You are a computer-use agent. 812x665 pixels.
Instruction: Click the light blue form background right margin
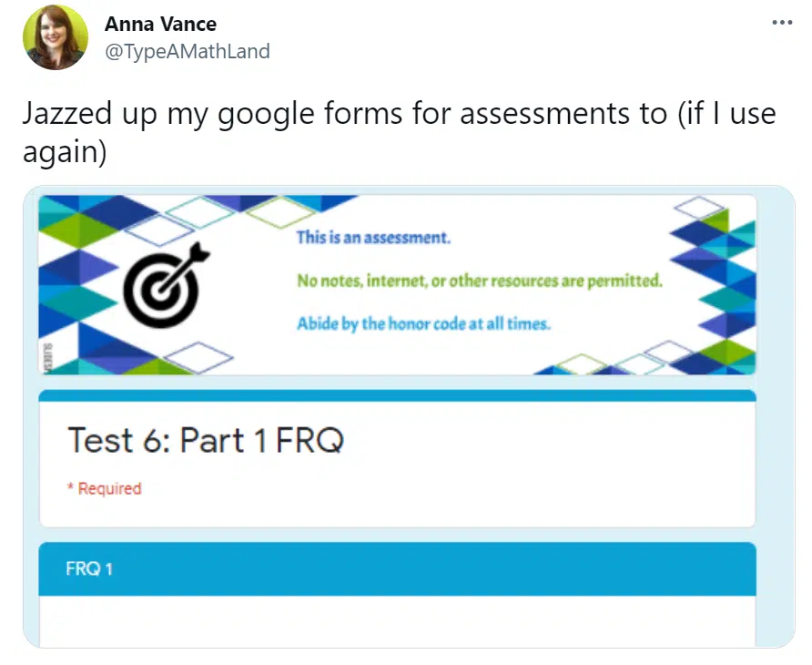pyautogui.click(x=776, y=414)
